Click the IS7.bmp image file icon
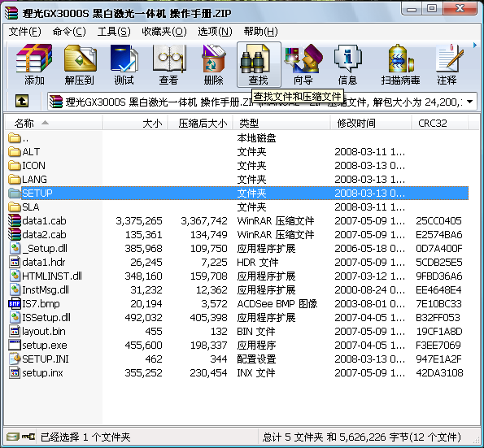484x448 pixels. 14,303
